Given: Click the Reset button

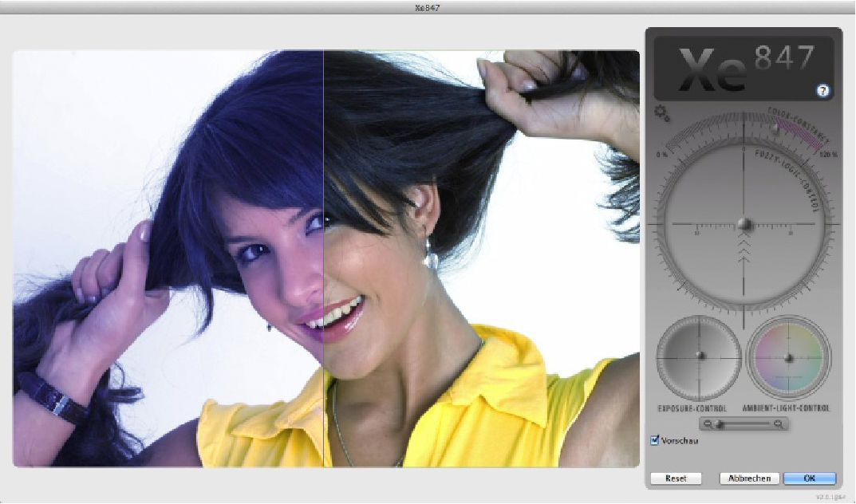Looking at the screenshot, I should pos(676,478).
